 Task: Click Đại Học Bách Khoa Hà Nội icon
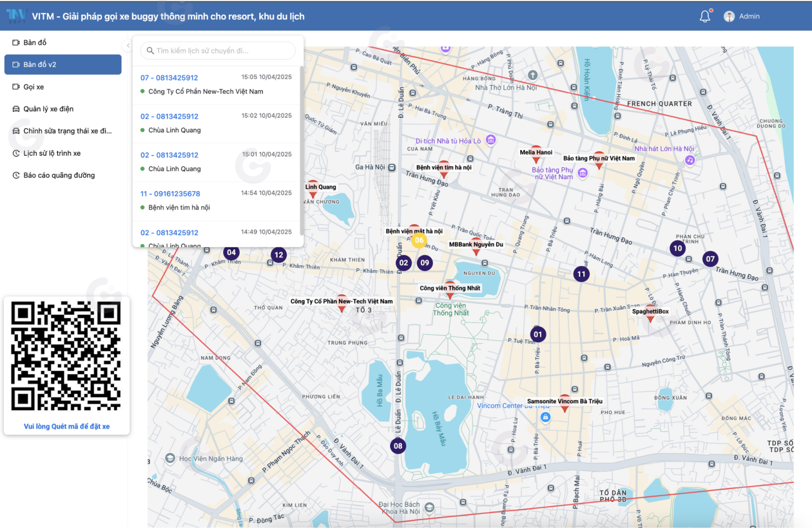pyautogui.click(x=429, y=507)
